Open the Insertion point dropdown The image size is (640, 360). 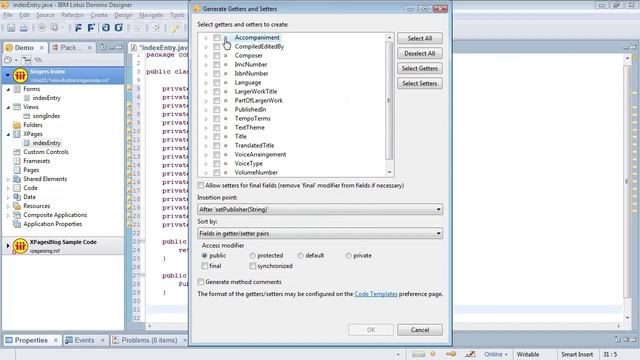coord(320,209)
